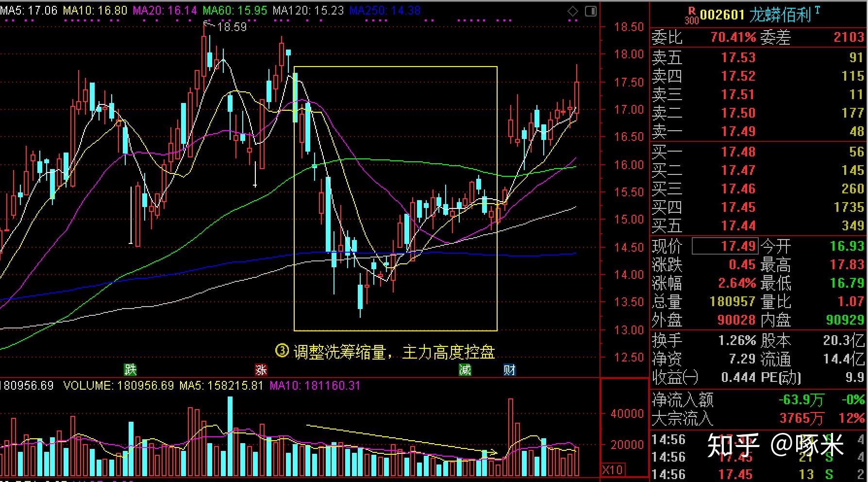Click the 换手 value 1.26%
The image size is (868, 482).
pyautogui.click(x=737, y=341)
